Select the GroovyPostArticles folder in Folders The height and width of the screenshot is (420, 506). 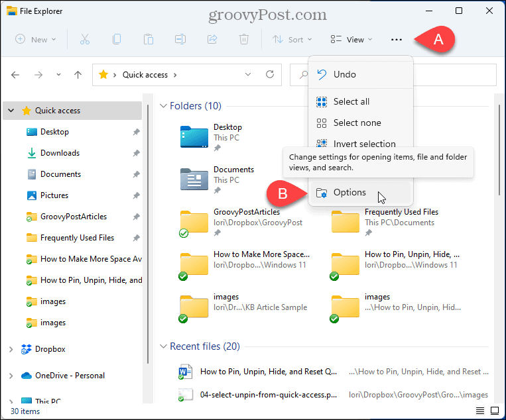(x=194, y=223)
